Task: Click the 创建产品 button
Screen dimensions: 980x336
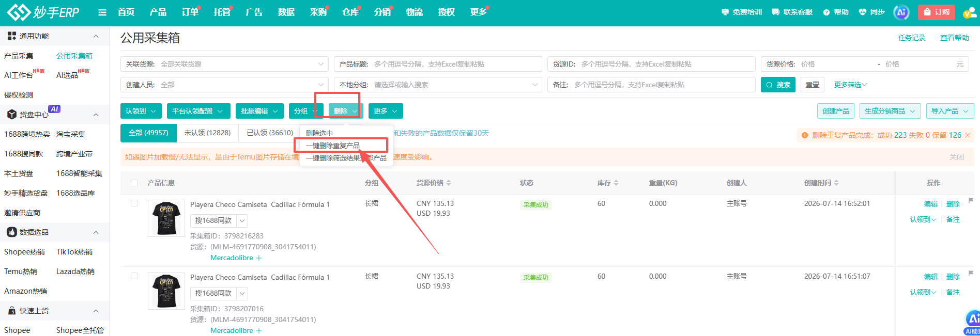Action: tap(836, 111)
